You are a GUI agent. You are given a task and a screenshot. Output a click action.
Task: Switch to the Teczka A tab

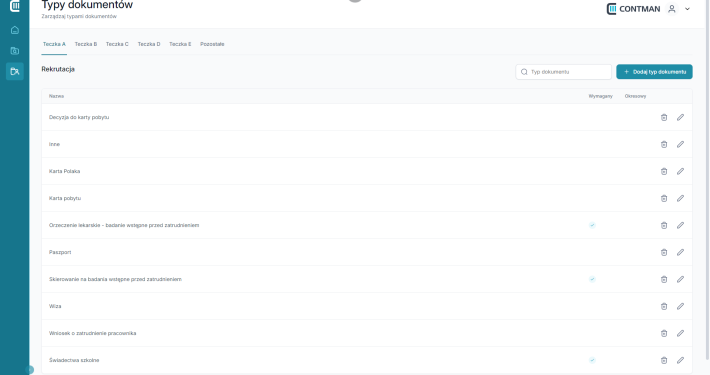54,44
